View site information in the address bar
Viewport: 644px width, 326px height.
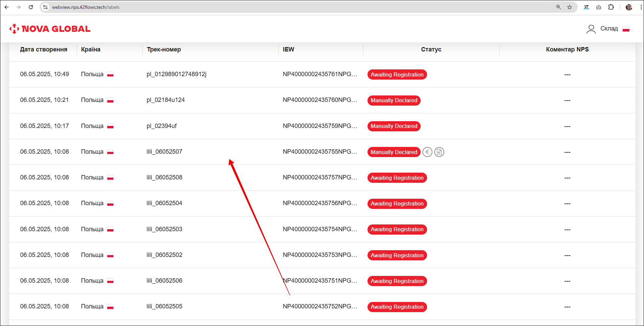[x=45, y=7]
